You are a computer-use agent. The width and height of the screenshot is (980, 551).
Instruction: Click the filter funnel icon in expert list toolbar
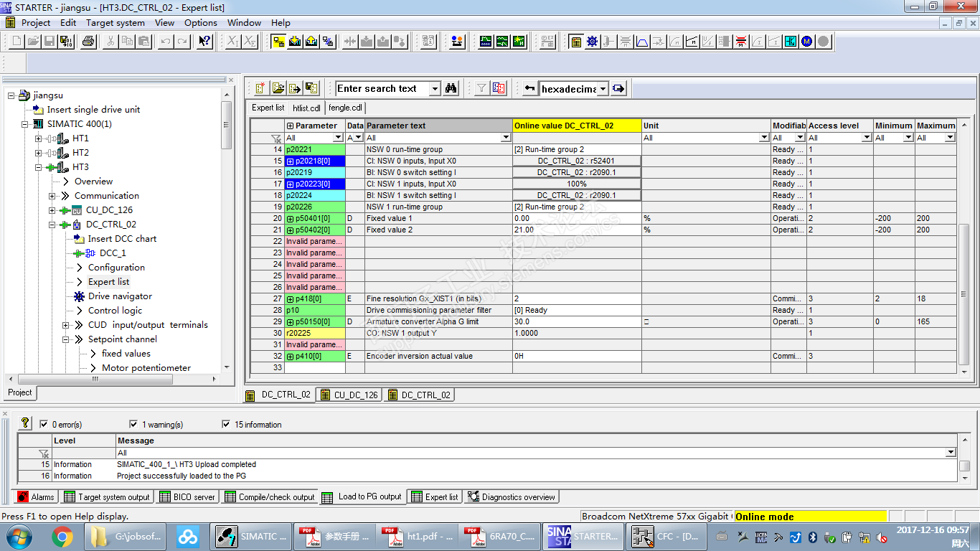(x=481, y=88)
